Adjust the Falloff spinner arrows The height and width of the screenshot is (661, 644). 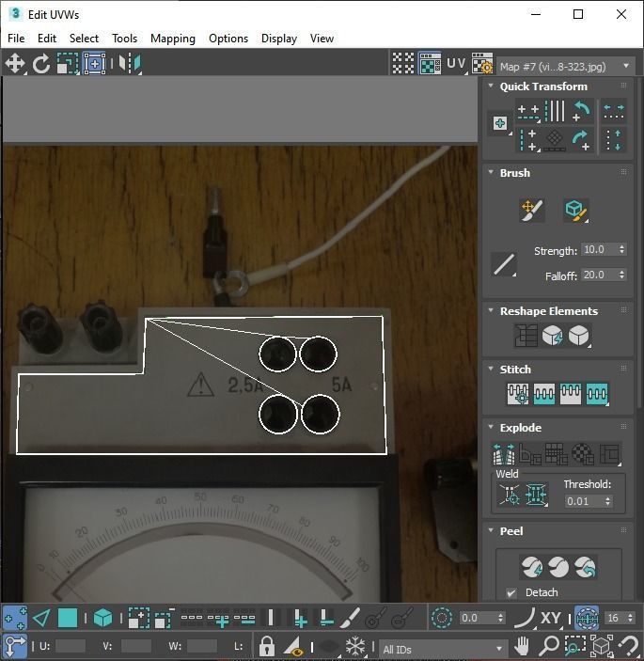click(x=621, y=275)
